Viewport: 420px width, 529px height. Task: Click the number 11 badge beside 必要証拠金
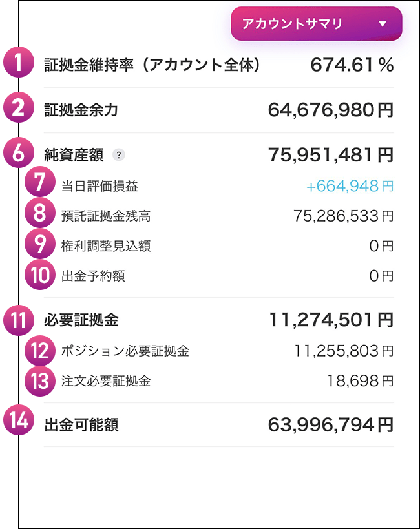click(x=19, y=320)
